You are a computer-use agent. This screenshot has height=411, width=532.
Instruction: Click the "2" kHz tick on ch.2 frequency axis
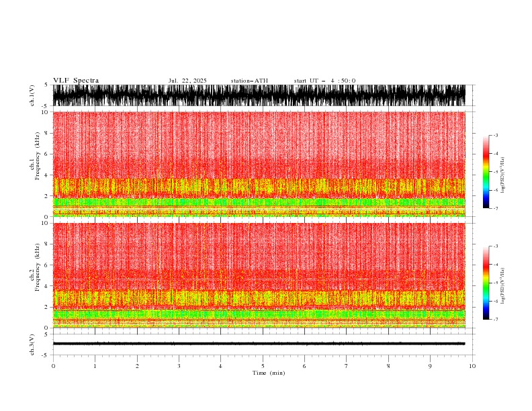pyautogui.click(x=46, y=307)
